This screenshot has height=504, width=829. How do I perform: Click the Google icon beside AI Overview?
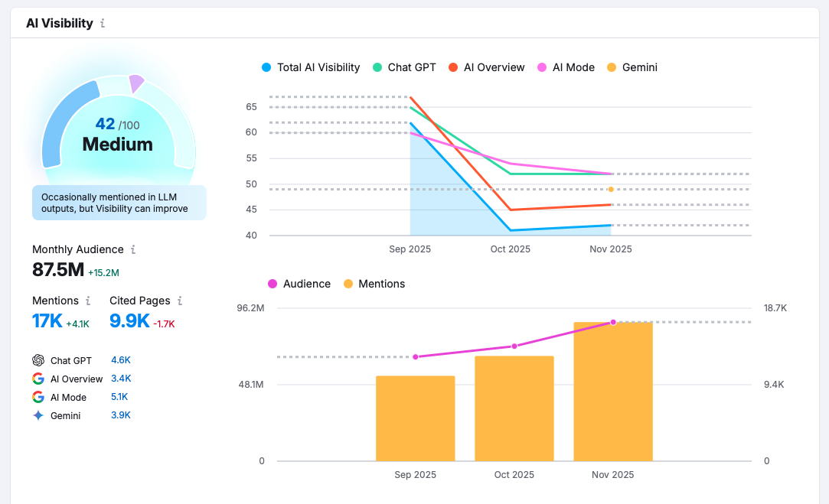(38, 379)
